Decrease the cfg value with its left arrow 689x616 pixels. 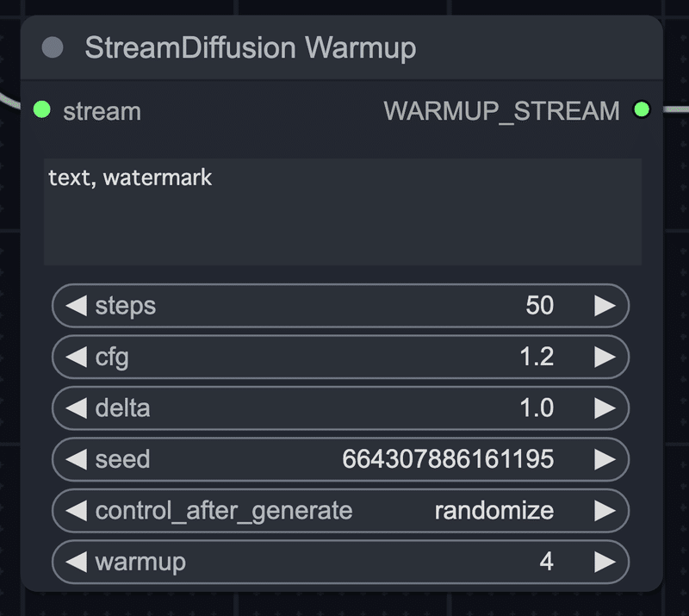[78, 357]
